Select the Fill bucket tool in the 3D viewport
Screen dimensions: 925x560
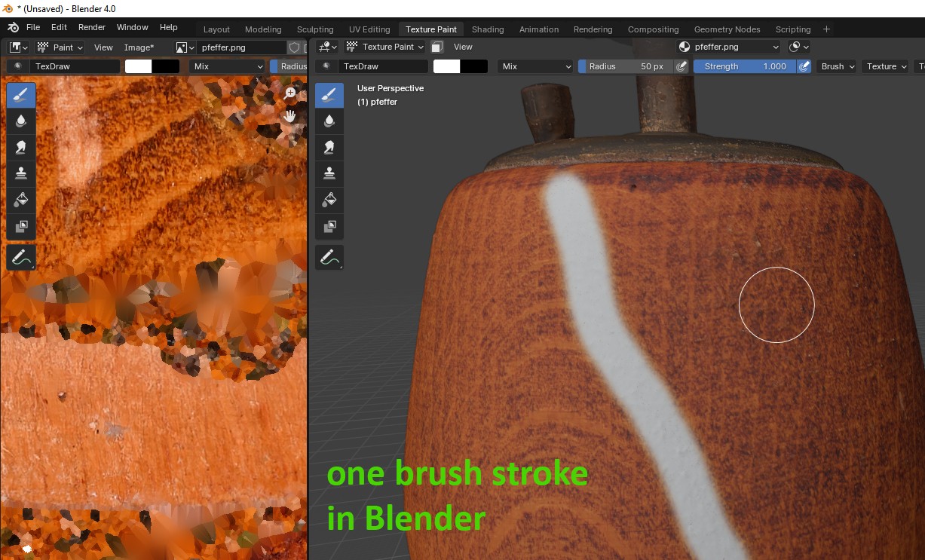coord(329,200)
